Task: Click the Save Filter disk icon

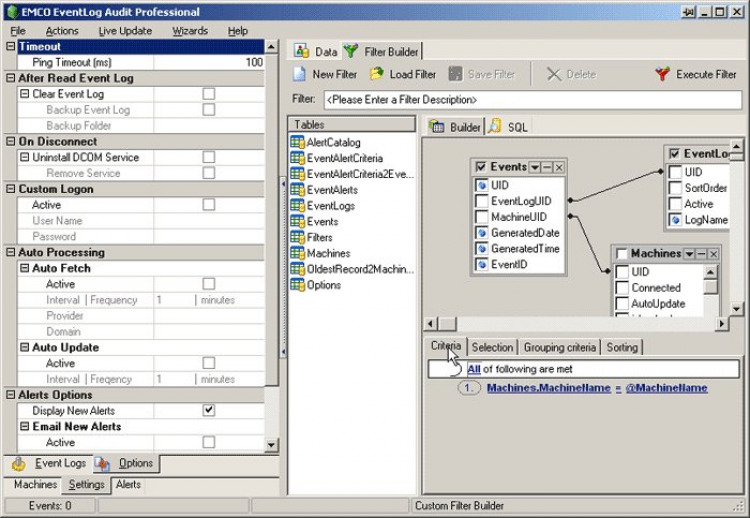Action: [x=455, y=74]
